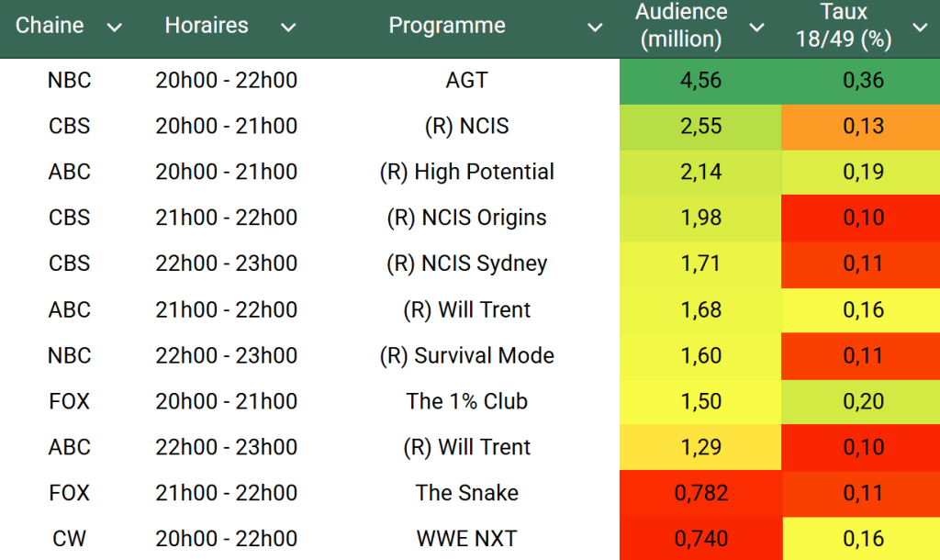Select the (R) NCIS Origins row programme

pyautogui.click(x=466, y=218)
